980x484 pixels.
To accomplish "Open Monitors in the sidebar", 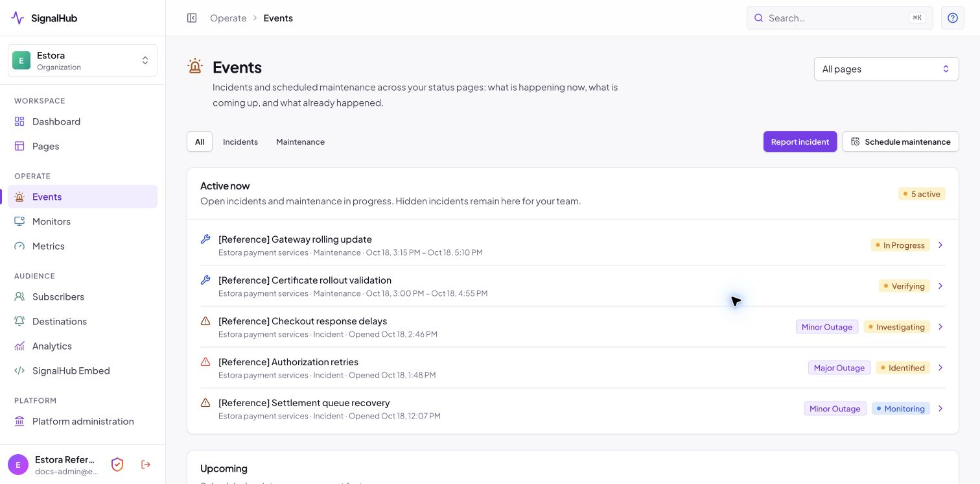I will click(82, 221).
